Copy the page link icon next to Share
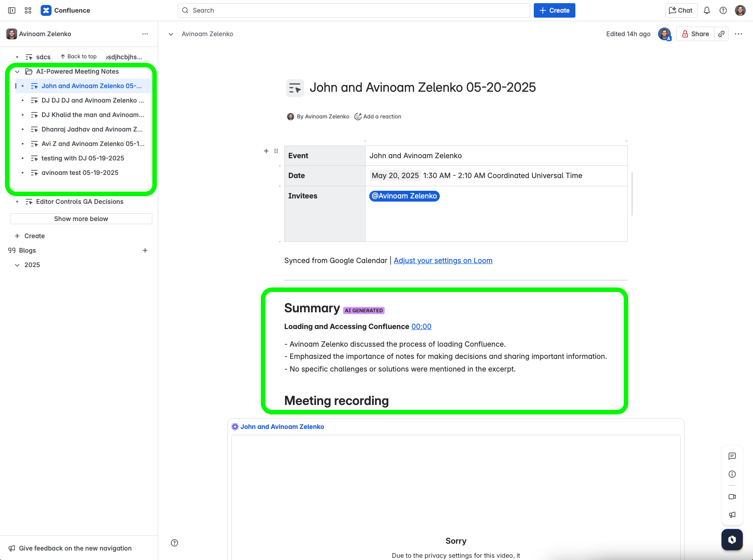Viewport: 753px width, 560px height. click(x=721, y=34)
